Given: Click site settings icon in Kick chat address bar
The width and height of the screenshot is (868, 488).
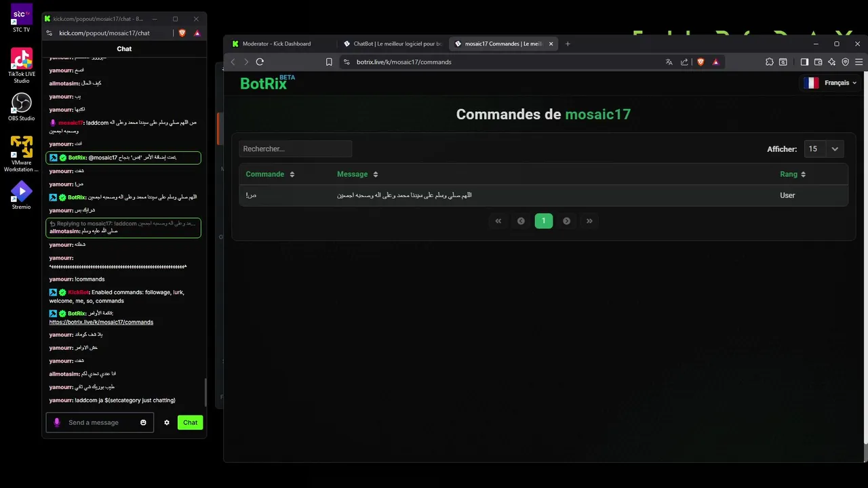Looking at the screenshot, I should point(50,33).
